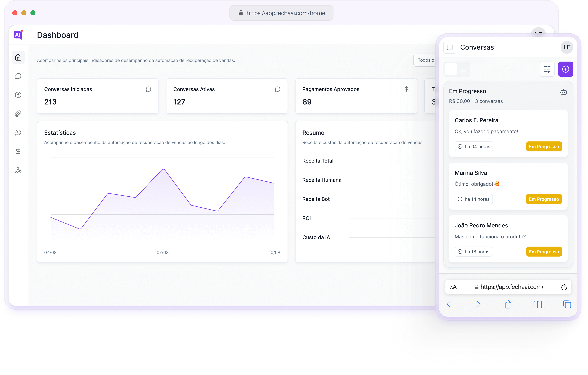
Task: Click Marina Silva's Em Progresso status badge
Action: [544, 199]
